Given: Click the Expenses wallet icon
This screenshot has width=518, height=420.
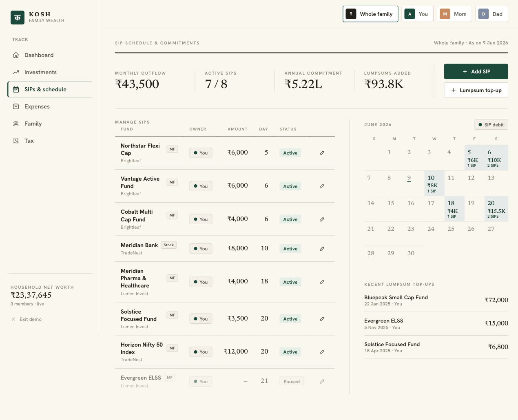Looking at the screenshot, I should tap(16, 106).
